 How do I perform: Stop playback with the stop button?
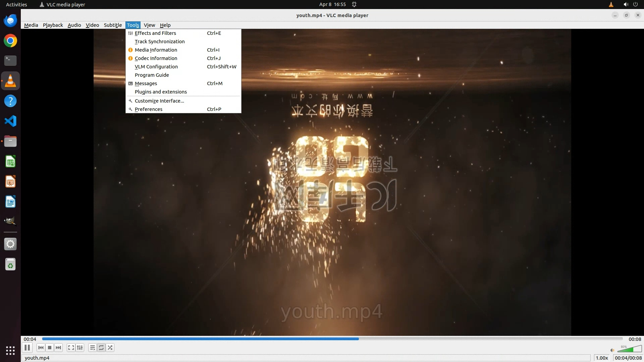(x=50, y=348)
